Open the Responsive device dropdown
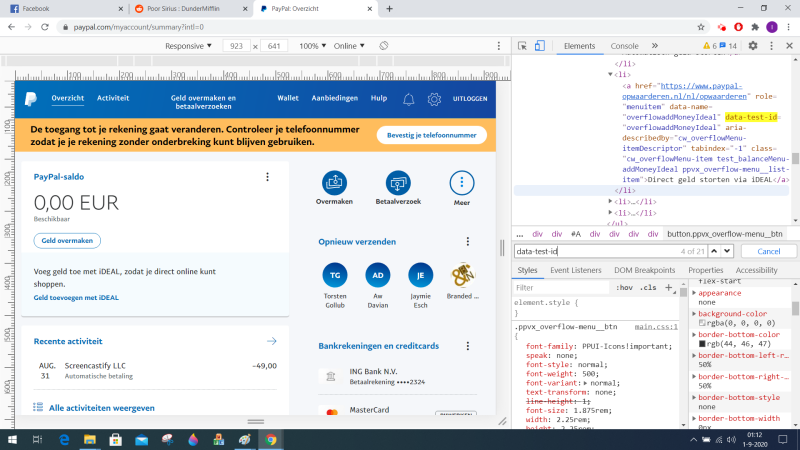This screenshot has height=450, width=800. pyautogui.click(x=188, y=46)
